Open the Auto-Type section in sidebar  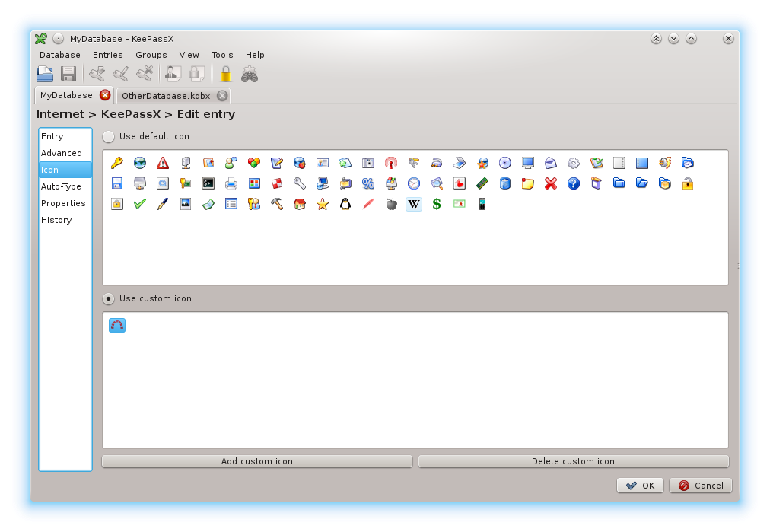tap(61, 186)
